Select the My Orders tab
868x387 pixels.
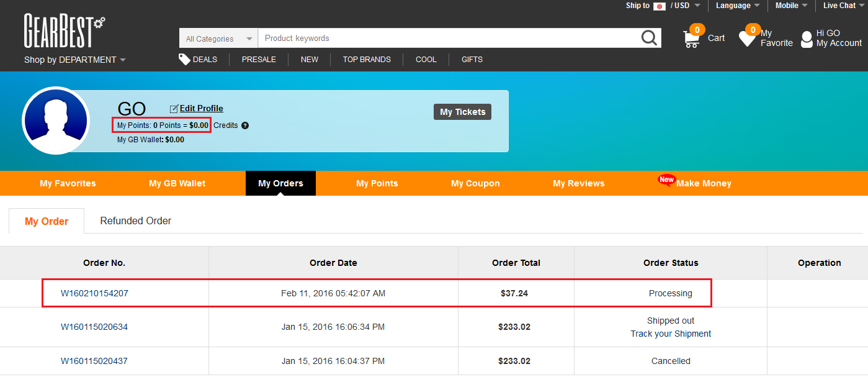point(280,183)
